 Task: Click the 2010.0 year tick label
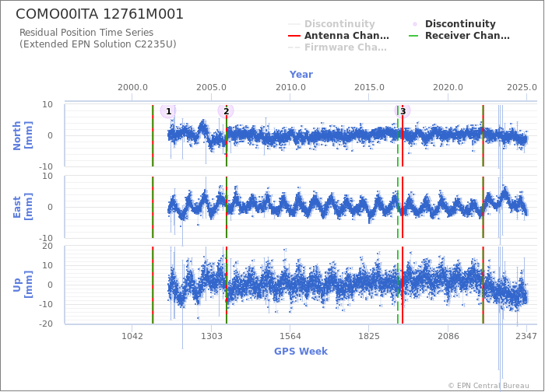coord(290,87)
